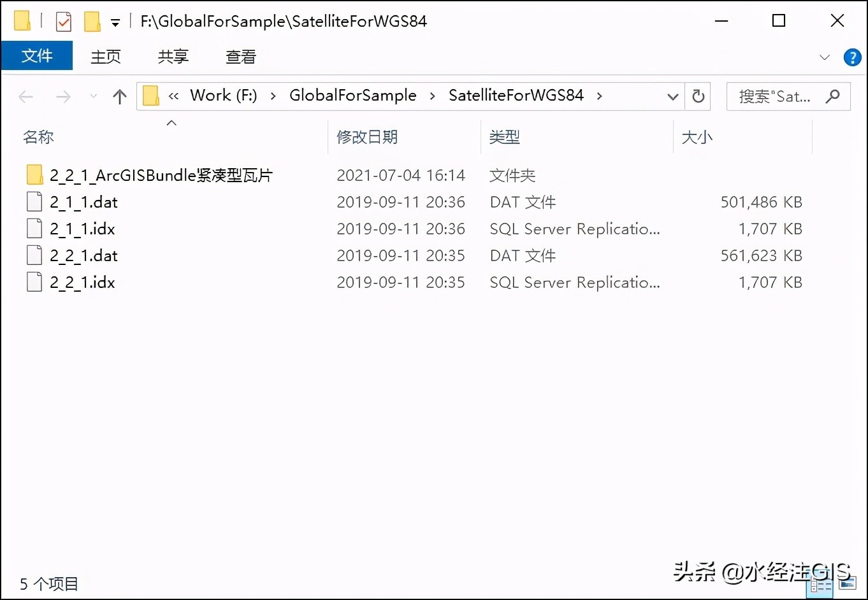The width and height of the screenshot is (868, 600).
Task: Open recent locations dropdown arrow
Action: point(94,96)
